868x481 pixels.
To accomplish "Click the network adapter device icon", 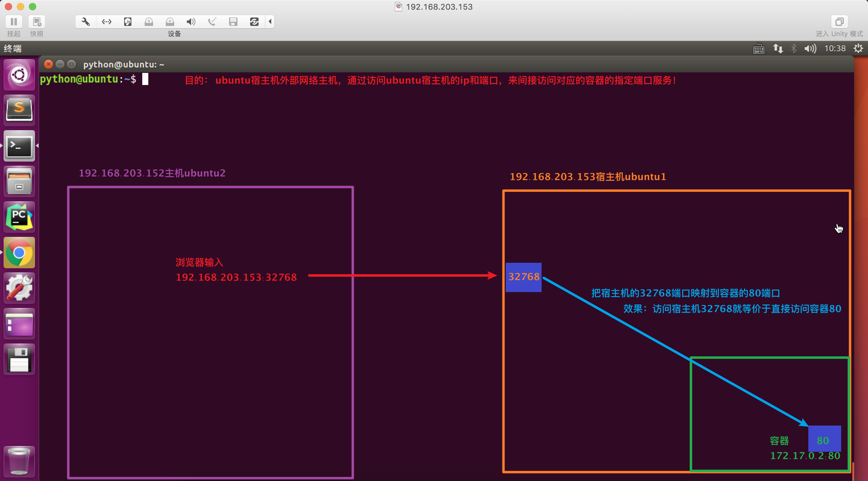I will point(106,22).
